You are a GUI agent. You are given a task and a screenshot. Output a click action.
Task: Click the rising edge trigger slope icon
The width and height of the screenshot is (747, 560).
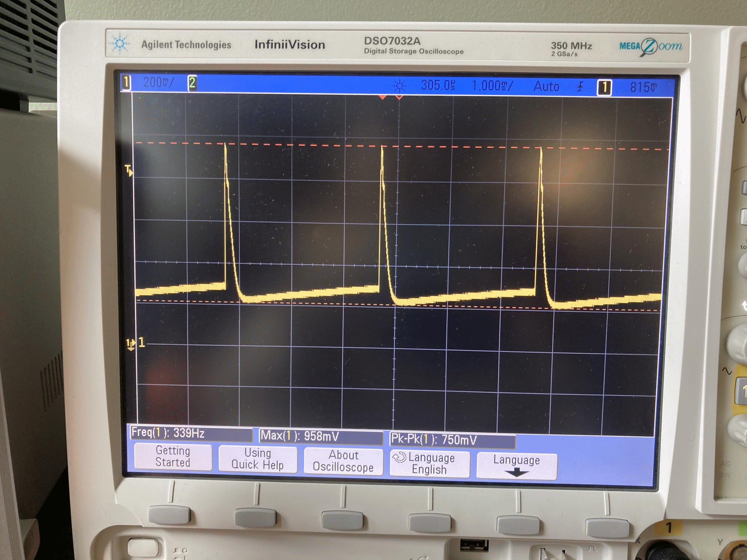[x=580, y=87]
